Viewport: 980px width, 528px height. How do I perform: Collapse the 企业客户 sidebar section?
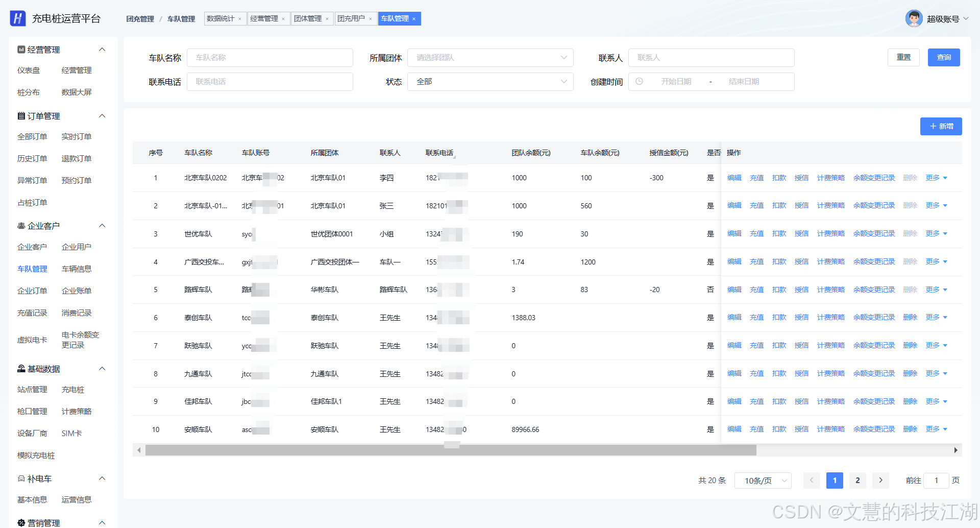(102, 226)
